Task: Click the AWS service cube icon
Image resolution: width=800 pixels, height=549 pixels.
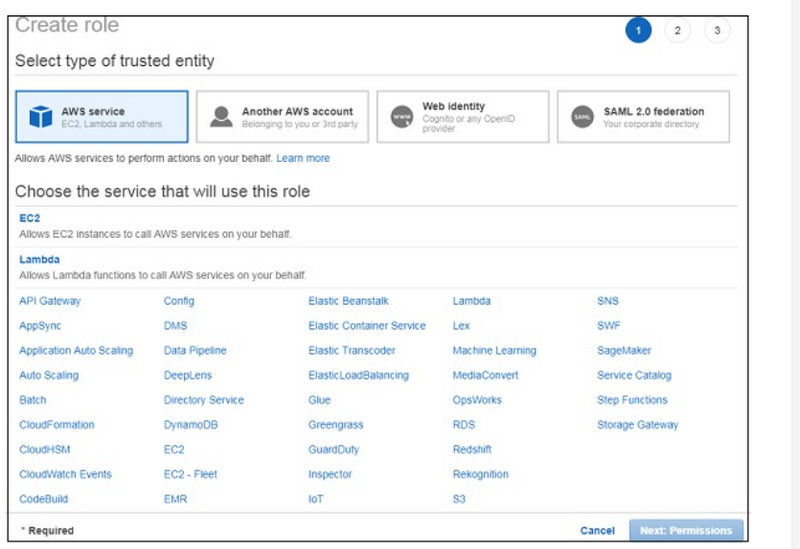Action: (x=40, y=117)
